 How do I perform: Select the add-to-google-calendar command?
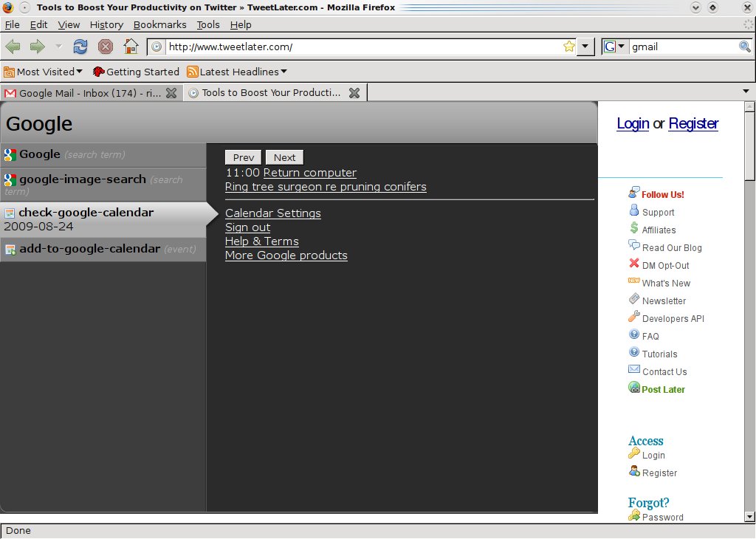(103, 250)
